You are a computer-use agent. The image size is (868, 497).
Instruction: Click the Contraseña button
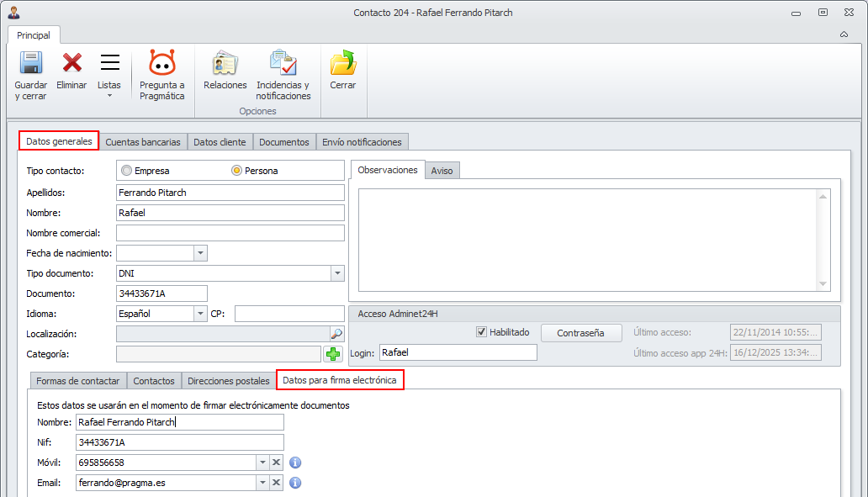pos(580,333)
